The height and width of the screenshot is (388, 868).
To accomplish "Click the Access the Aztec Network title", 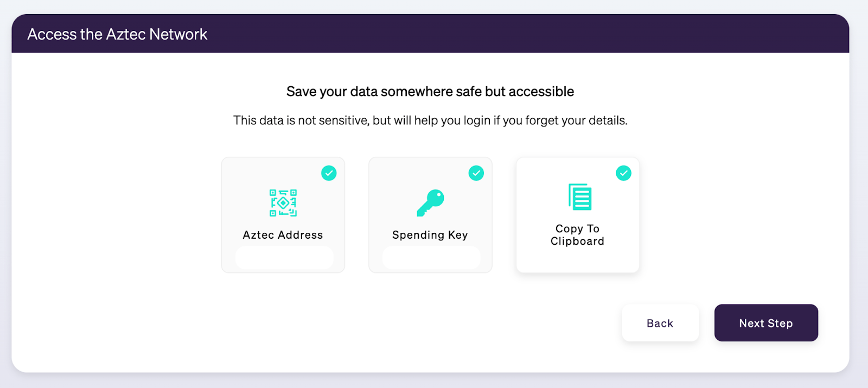I will [117, 34].
